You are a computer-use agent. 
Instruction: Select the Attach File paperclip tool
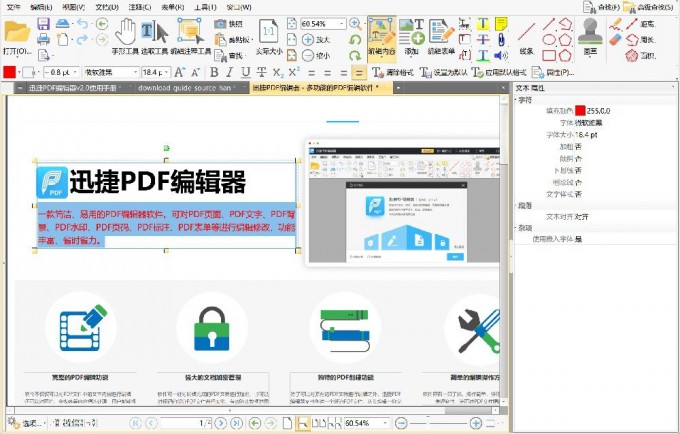[x=501, y=39]
